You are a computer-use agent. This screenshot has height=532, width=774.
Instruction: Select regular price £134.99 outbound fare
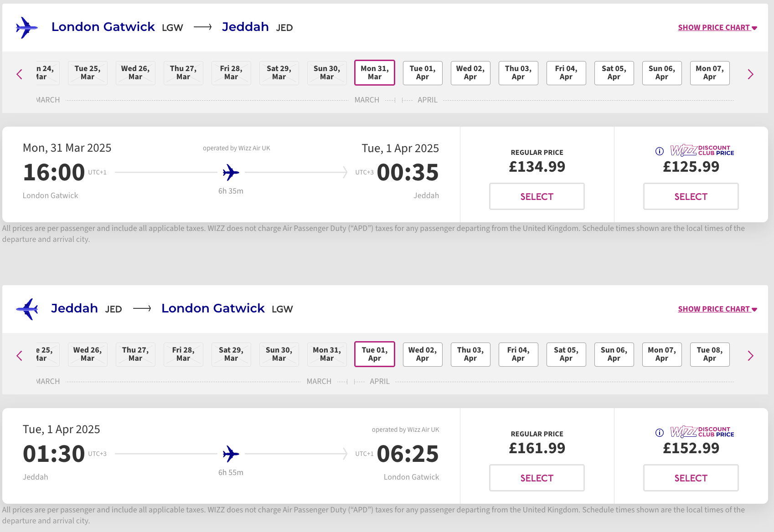click(x=537, y=196)
